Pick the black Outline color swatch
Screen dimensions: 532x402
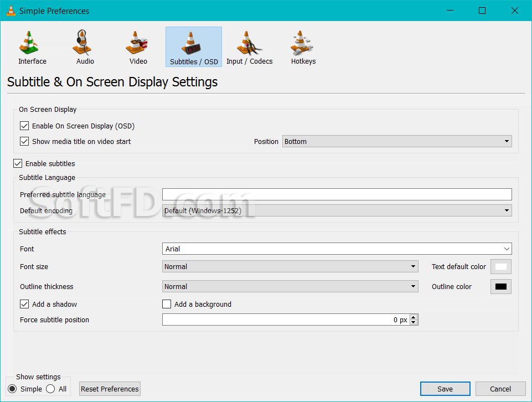click(x=501, y=286)
